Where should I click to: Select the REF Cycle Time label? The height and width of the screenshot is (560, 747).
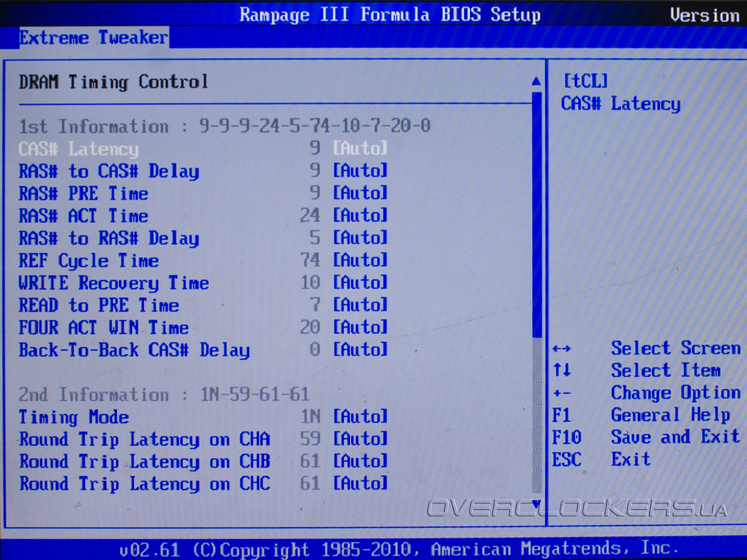(x=89, y=261)
